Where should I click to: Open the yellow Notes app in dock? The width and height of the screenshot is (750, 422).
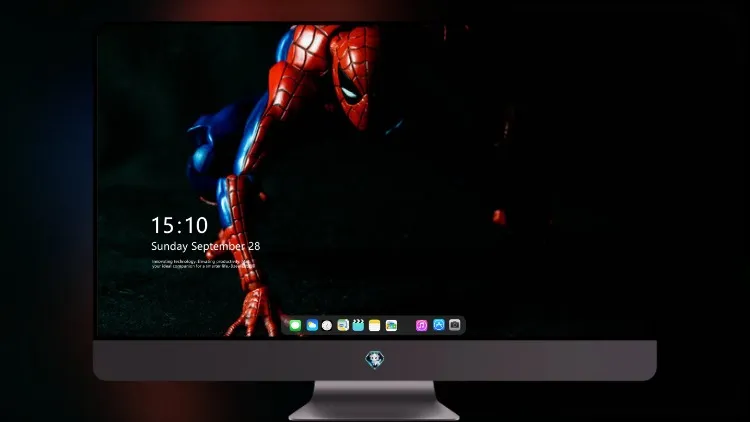375,325
